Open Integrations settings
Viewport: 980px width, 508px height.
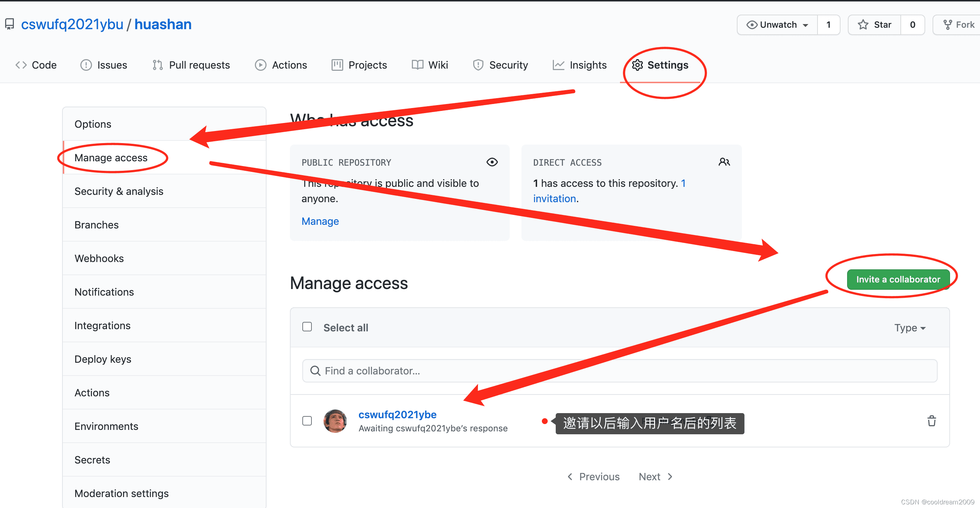tap(164, 326)
